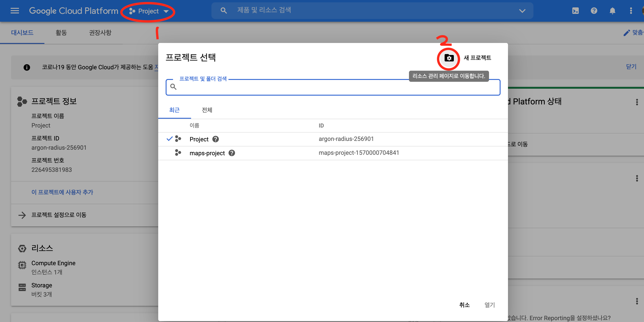Switch to the 활동 tab
The image size is (644, 322).
pyautogui.click(x=61, y=33)
